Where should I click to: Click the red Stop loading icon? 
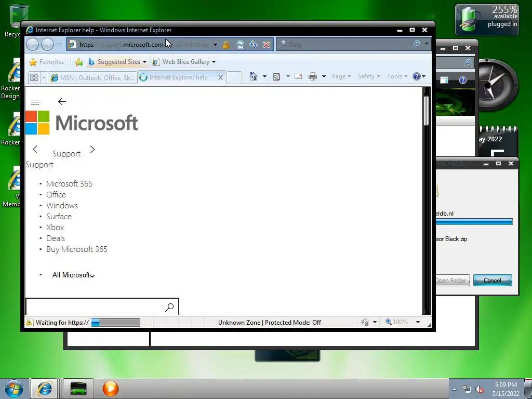click(x=267, y=45)
